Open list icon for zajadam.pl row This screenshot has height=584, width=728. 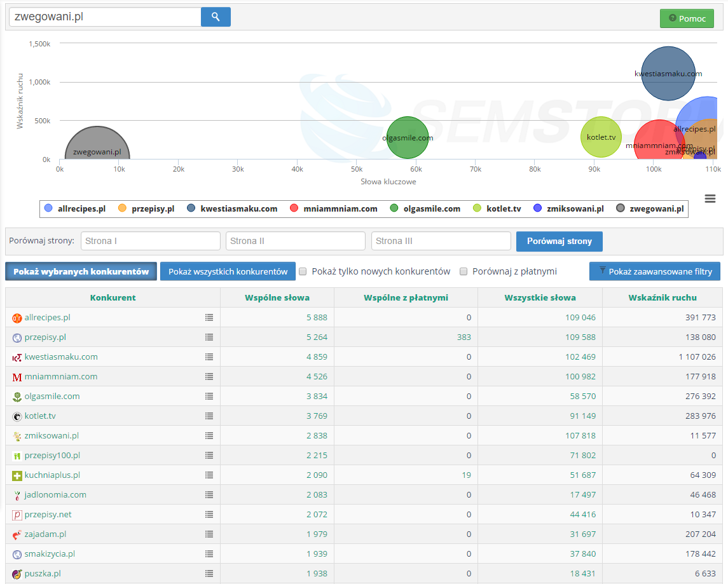tap(209, 534)
